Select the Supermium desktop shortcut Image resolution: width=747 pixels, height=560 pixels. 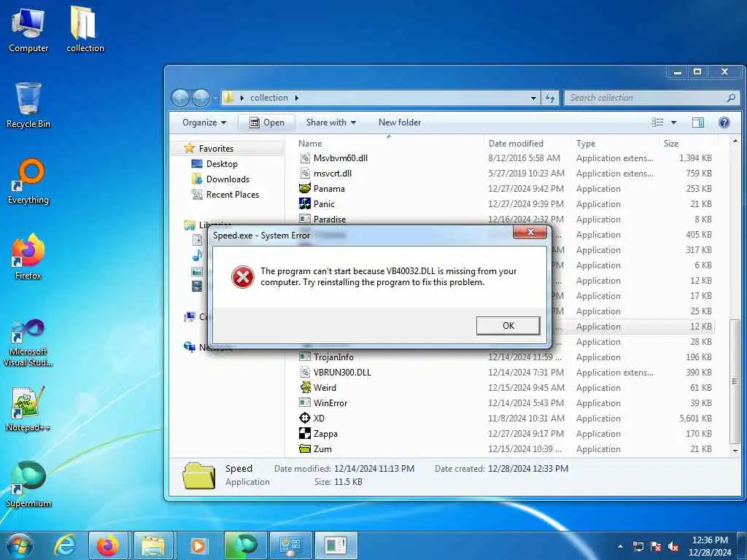point(28,484)
